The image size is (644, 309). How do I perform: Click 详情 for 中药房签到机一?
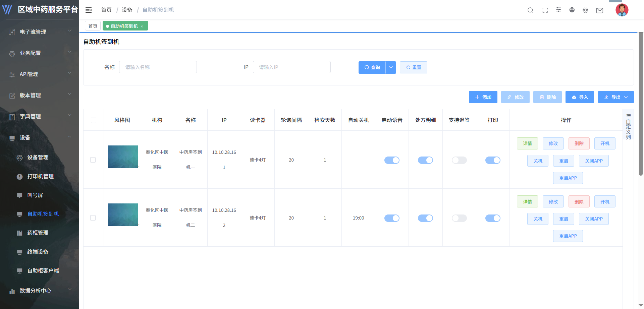tap(527, 143)
